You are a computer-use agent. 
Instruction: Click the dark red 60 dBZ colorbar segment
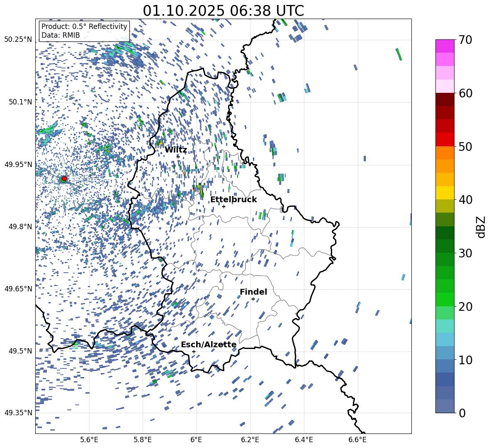(445, 99)
